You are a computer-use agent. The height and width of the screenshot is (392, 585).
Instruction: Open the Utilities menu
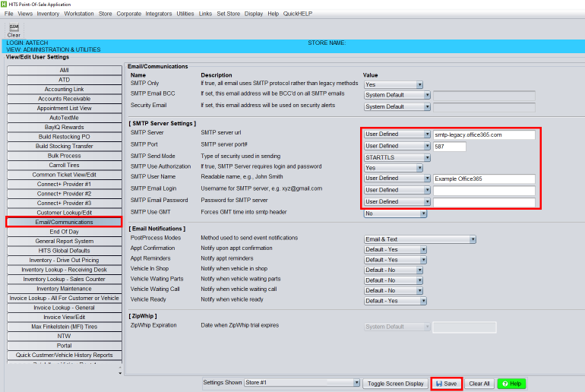click(x=185, y=14)
